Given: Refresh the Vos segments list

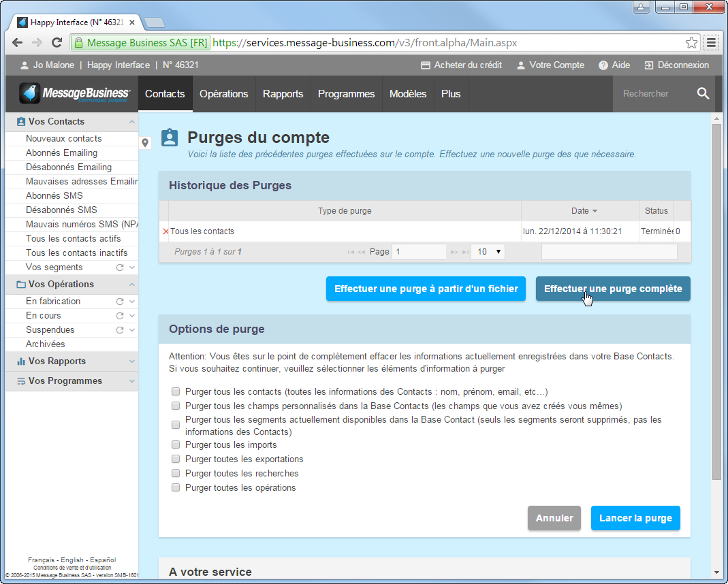Looking at the screenshot, I should (120, 267).
